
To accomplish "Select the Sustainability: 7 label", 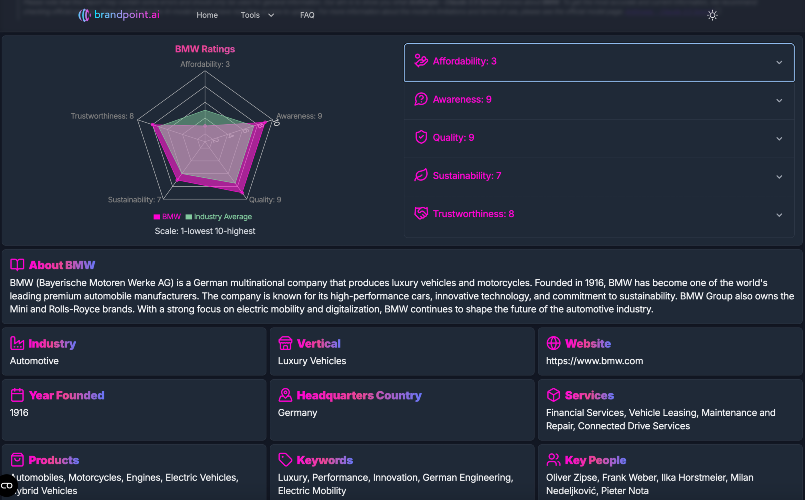I will click(467, 176).
